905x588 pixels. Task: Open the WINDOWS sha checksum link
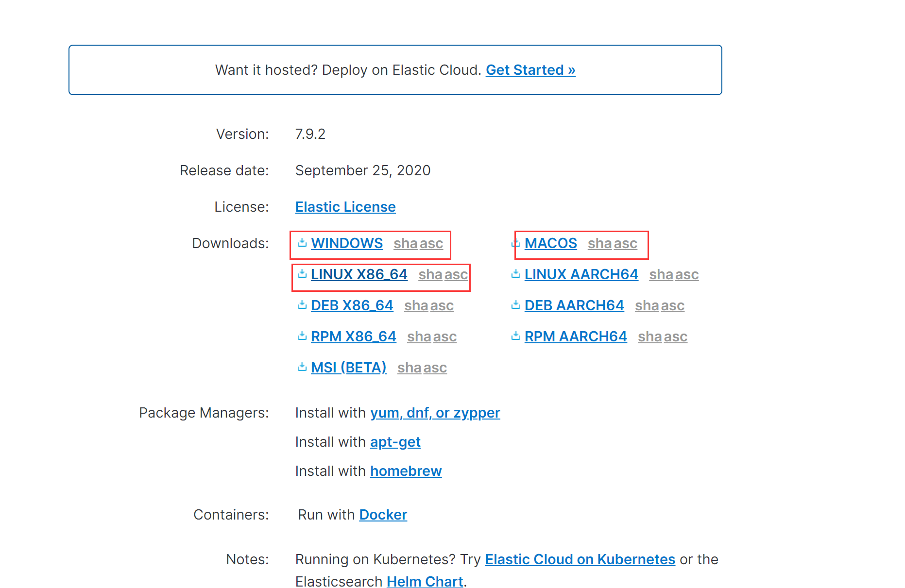coord(405,243)
